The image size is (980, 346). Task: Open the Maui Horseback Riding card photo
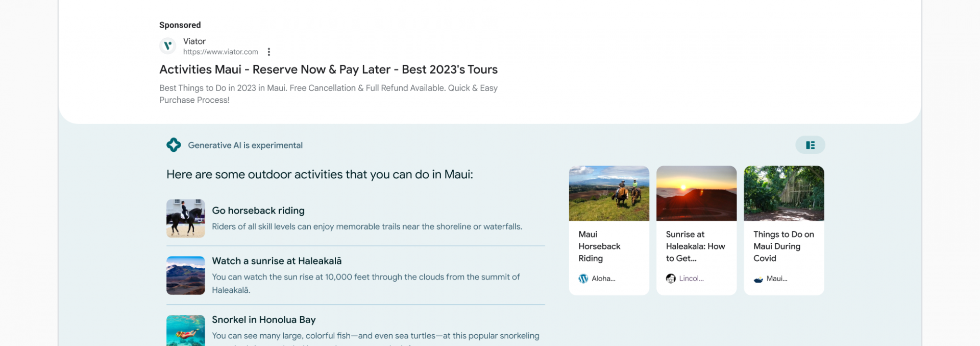(609, 193)
